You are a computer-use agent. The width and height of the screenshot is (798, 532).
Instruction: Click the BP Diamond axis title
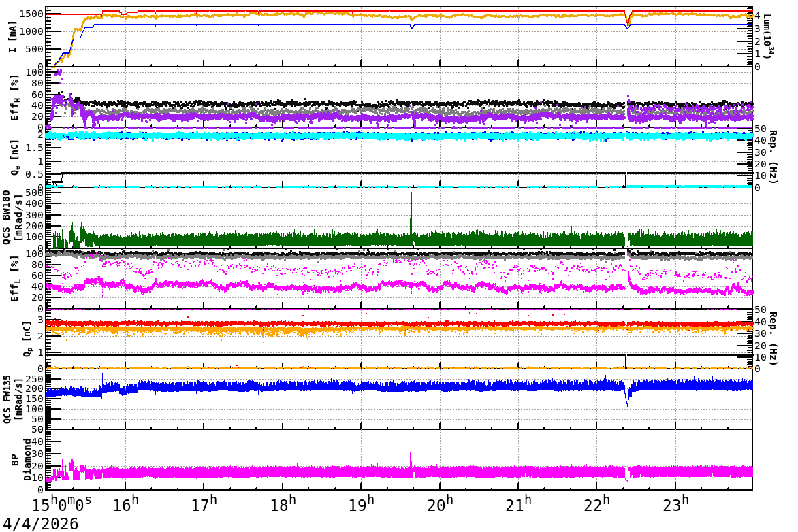tap(21, 460)
